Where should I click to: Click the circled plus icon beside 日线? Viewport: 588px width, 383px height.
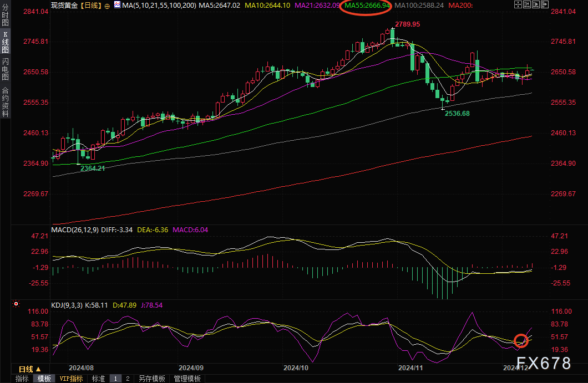click(107, 5)
